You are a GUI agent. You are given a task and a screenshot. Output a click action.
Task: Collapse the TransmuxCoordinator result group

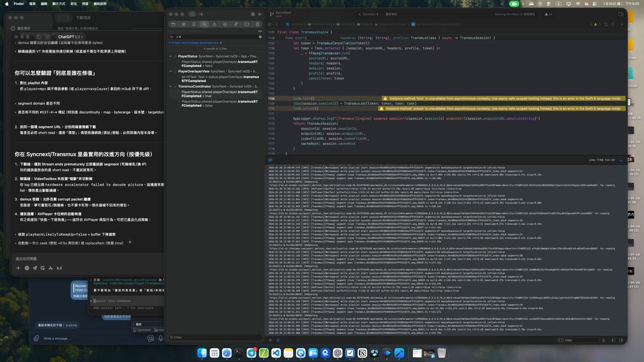pyautogui.click(x=171, y=86)
